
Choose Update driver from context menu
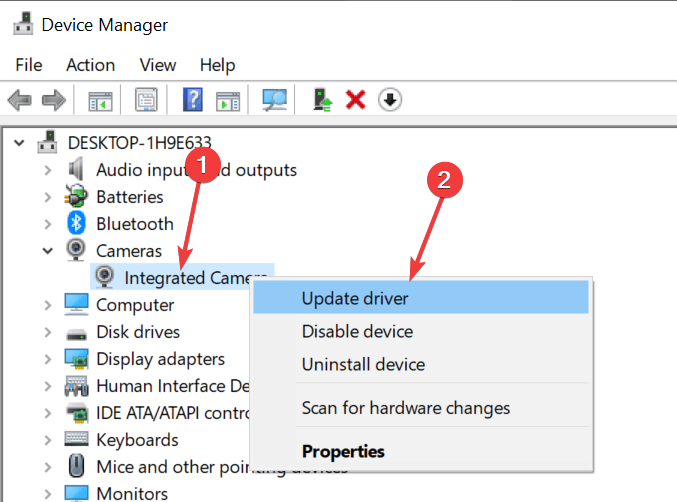[421, 297]
